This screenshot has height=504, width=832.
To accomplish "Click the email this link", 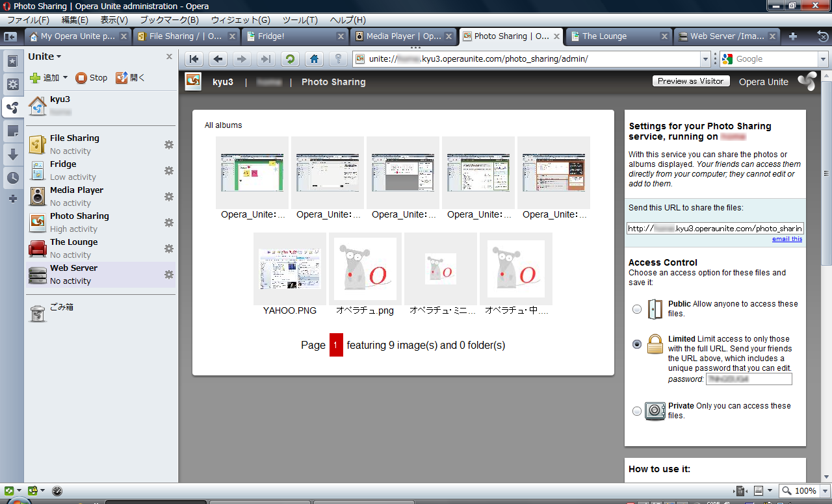I will pos(787,239).
